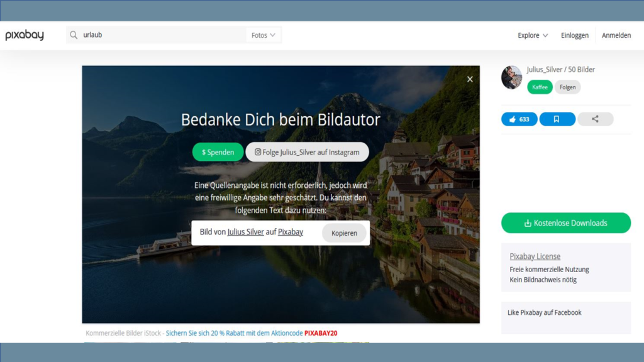644x362 pixels.
Task: Open the Anmelden sign-up page
Action: tap(616, 35)
